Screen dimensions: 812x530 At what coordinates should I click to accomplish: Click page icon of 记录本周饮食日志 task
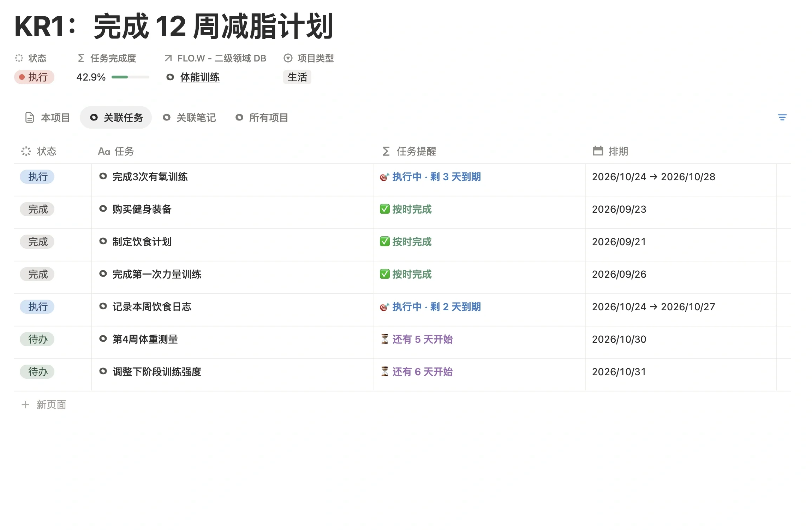coord(103,306)
